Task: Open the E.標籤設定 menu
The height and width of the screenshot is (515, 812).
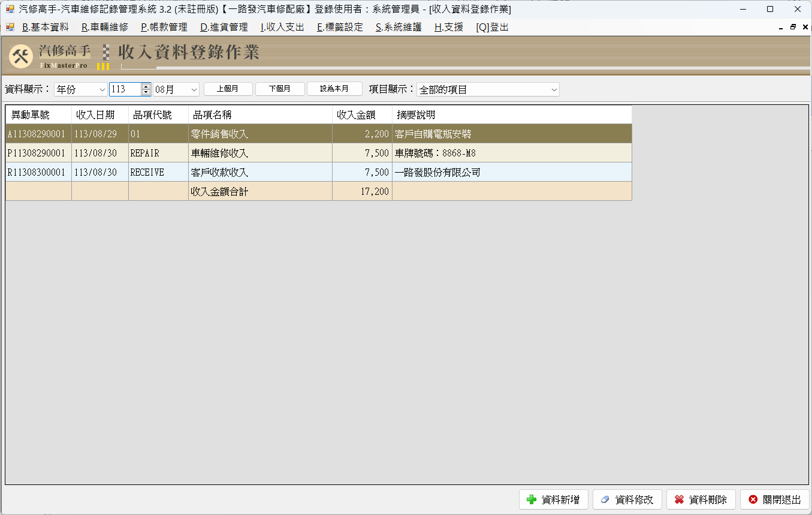Action: (x=340, y=27)
